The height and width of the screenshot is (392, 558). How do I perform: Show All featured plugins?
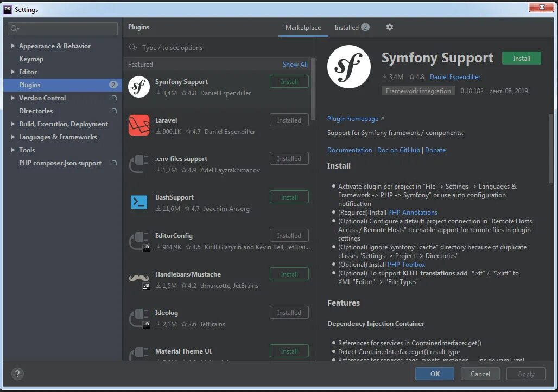[x=295, y=65]
